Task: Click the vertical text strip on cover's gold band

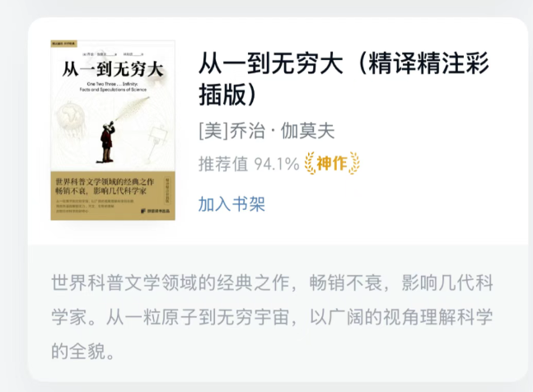Action: (x=167, y=190)
